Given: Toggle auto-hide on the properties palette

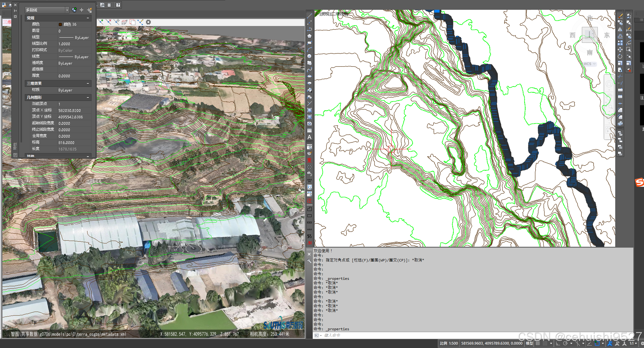Looking at the screenshot, I should tap(15, 11).
